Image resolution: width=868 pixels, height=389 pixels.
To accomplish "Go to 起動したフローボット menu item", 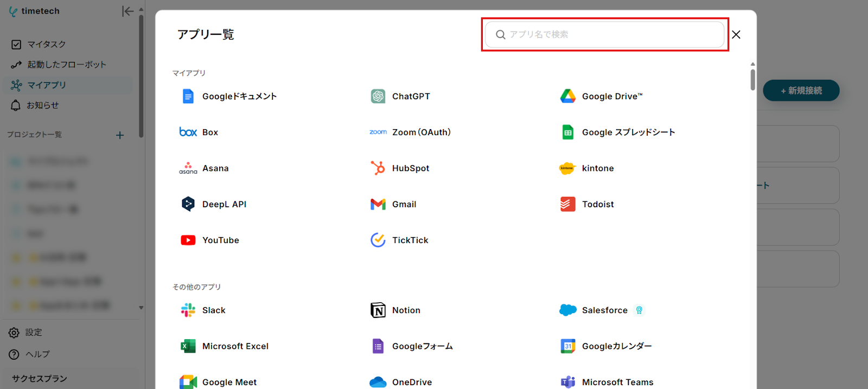I will coord(66,65).
